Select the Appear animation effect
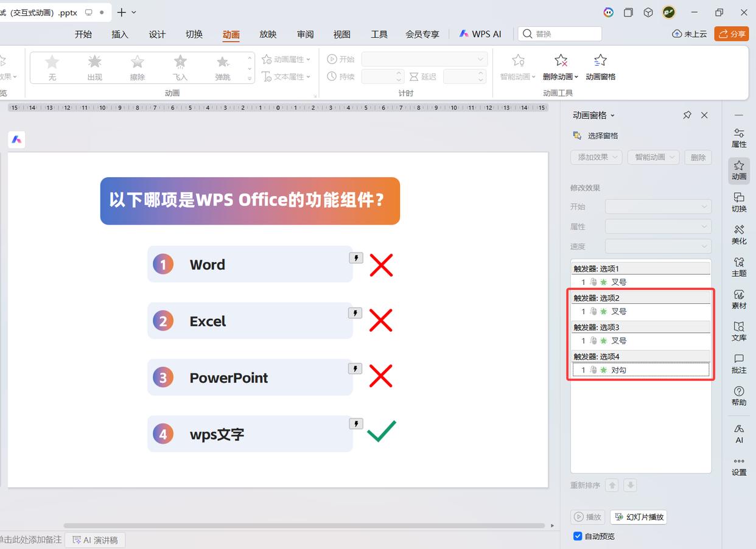The width and height of the screenshot is (756, 549). [94, 67]
